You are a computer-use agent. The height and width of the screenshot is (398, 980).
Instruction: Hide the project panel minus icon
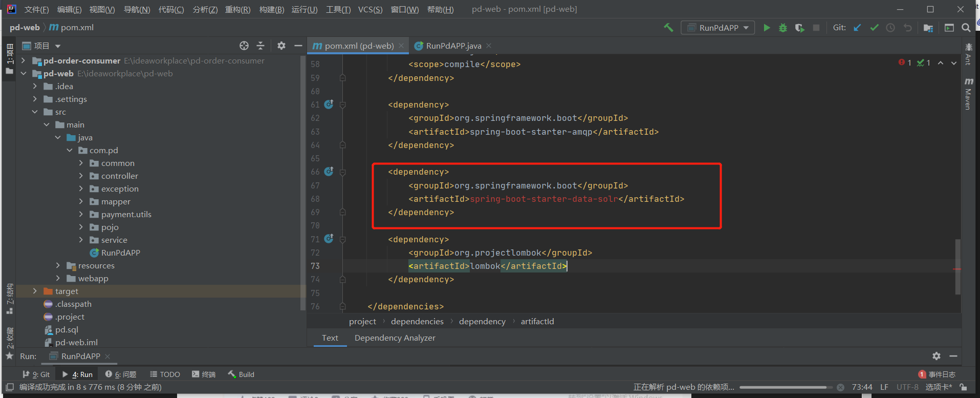pyautogui.click(x=298, y=46)
